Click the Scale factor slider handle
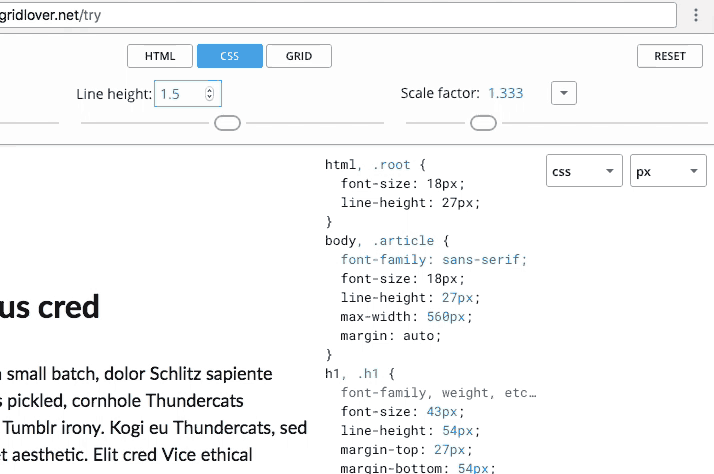Image resolution: width=714 pixels, height=474 pixels. (483, 123)
